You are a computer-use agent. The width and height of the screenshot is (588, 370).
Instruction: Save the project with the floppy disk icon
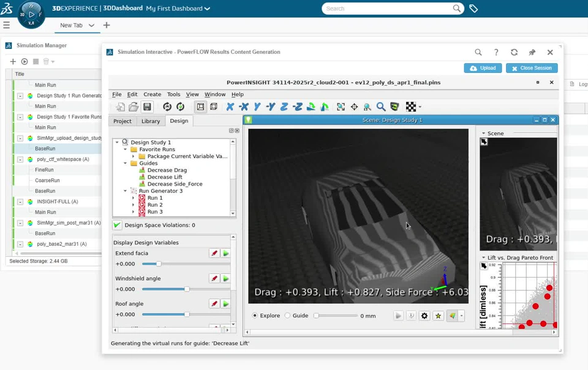click(x=147, y=107)
